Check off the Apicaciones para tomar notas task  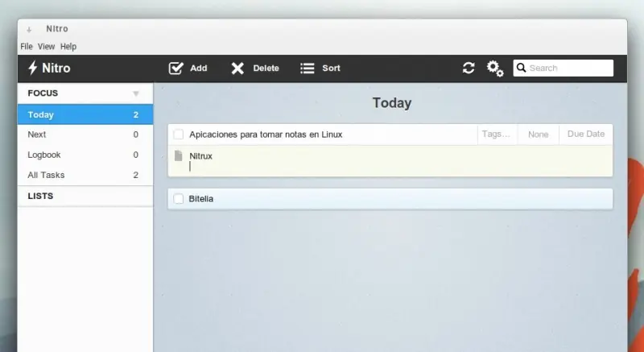point(178,135)
